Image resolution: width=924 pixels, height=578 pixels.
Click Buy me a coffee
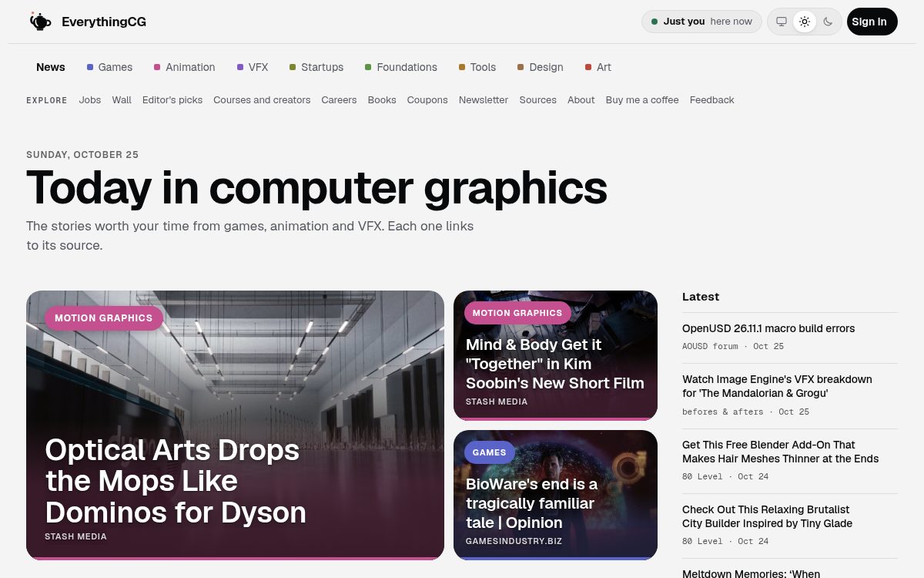pos(642,100)
